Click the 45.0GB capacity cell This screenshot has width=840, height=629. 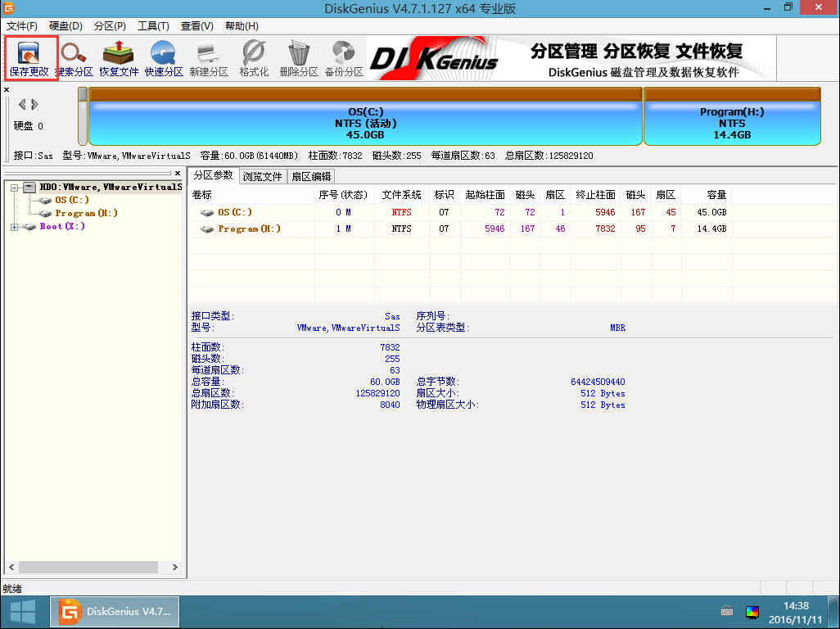click(712, 213)
